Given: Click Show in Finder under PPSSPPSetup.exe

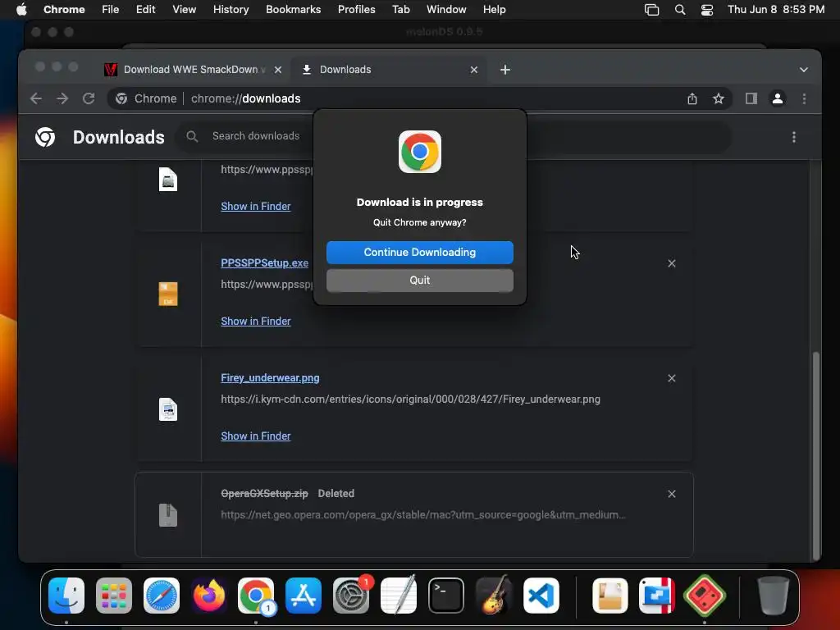Looking at the screenshot, I should [256, 321].
